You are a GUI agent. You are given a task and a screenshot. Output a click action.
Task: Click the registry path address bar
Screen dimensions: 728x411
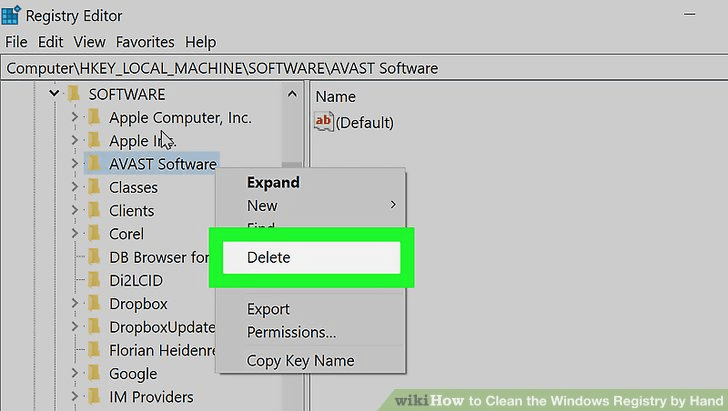tap(364, 68)
